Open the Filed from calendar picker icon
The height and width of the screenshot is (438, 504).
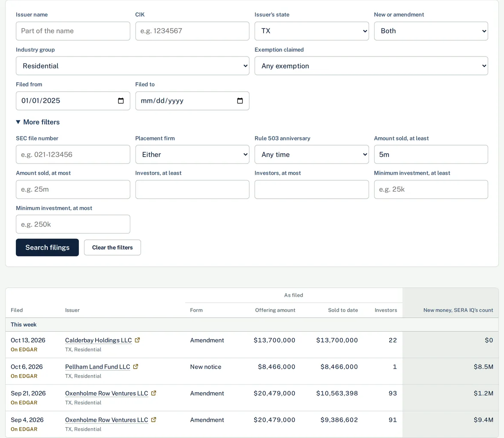(x=121, y=101)
